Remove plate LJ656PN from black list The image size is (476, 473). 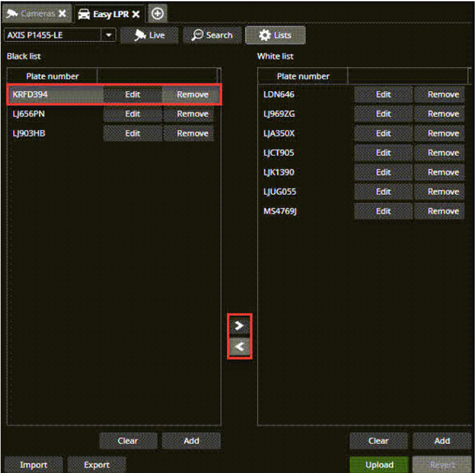coord(192,114)
